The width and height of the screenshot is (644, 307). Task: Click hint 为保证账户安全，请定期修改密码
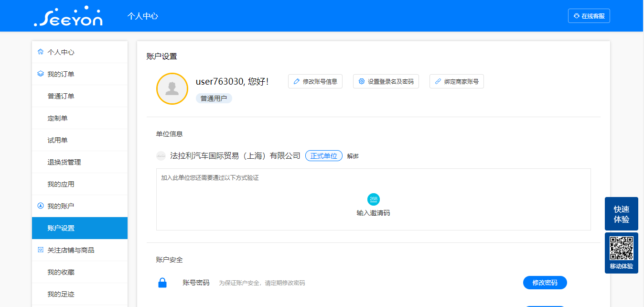click(x=262, y=283)
